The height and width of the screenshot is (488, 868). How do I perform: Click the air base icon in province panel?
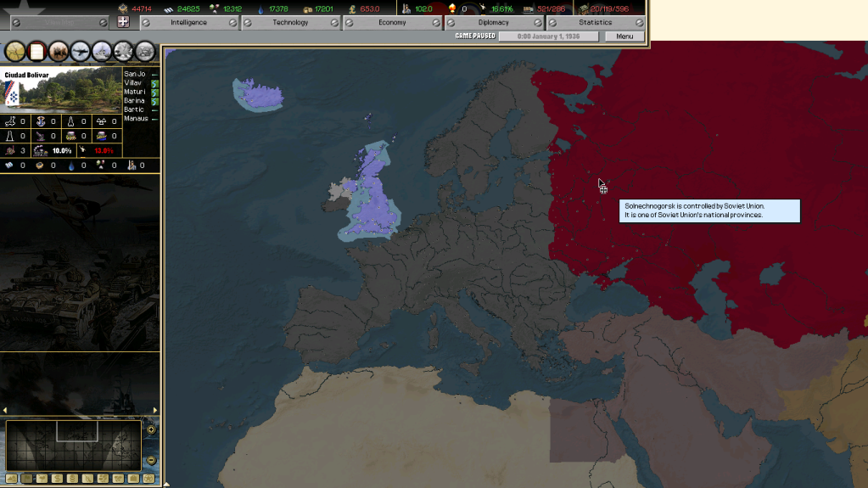click(x=10, y=121)
